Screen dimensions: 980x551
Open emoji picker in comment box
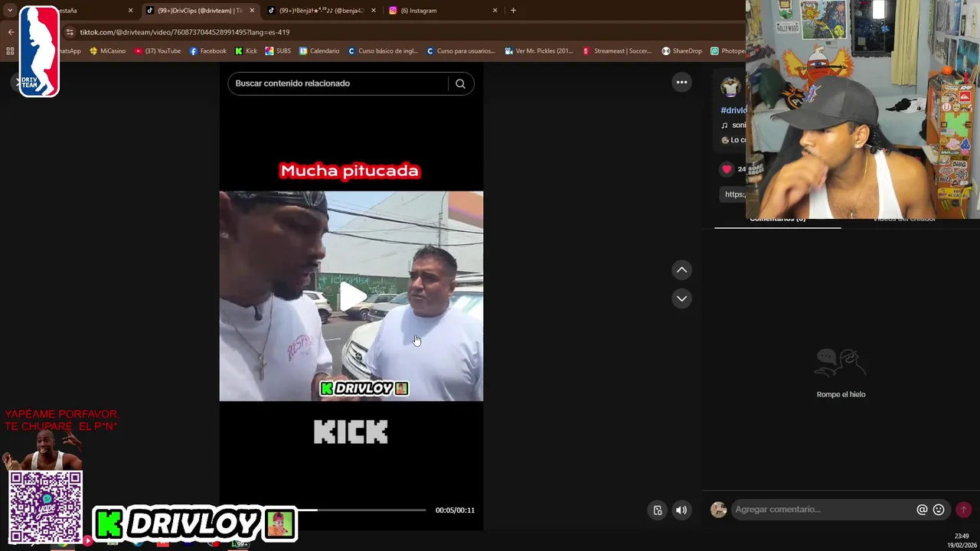[939, 510]
